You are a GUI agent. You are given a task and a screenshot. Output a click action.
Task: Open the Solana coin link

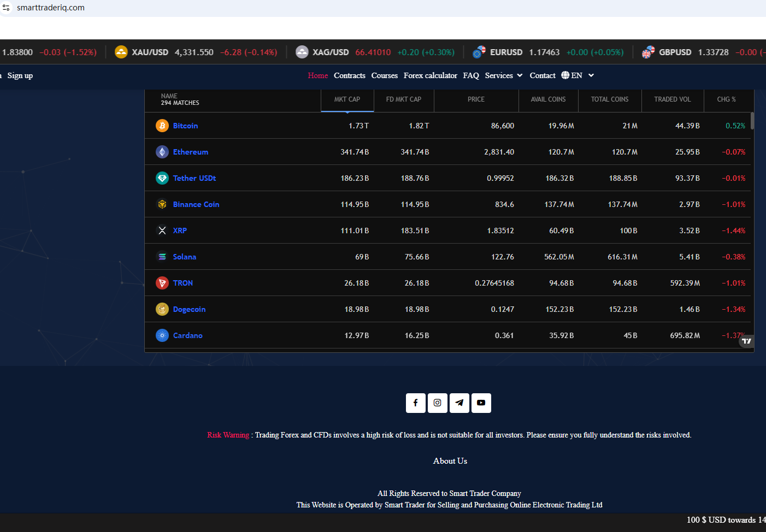point(185,257)
